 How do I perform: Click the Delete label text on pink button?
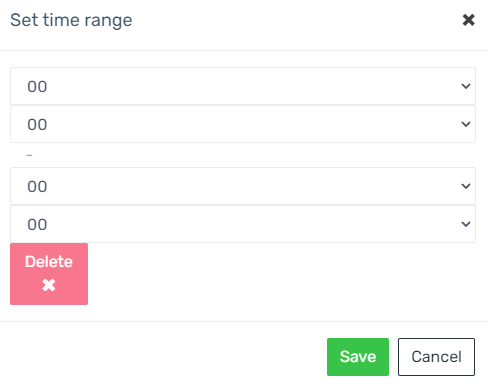pos(49,262)
